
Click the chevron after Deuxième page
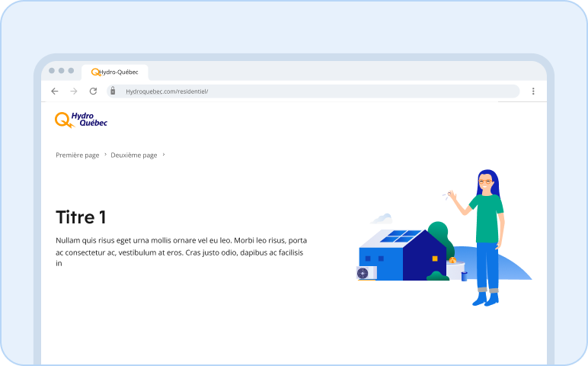[x=164, y=154]
